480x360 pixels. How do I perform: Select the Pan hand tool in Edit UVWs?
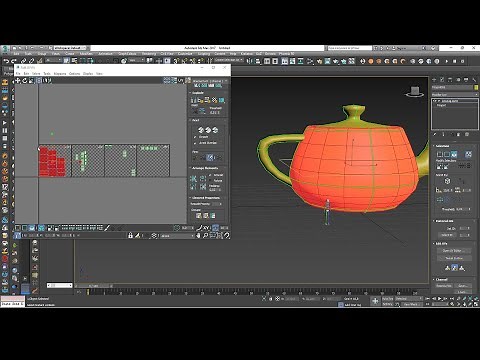pyautogui.click(x=199, y=235)
